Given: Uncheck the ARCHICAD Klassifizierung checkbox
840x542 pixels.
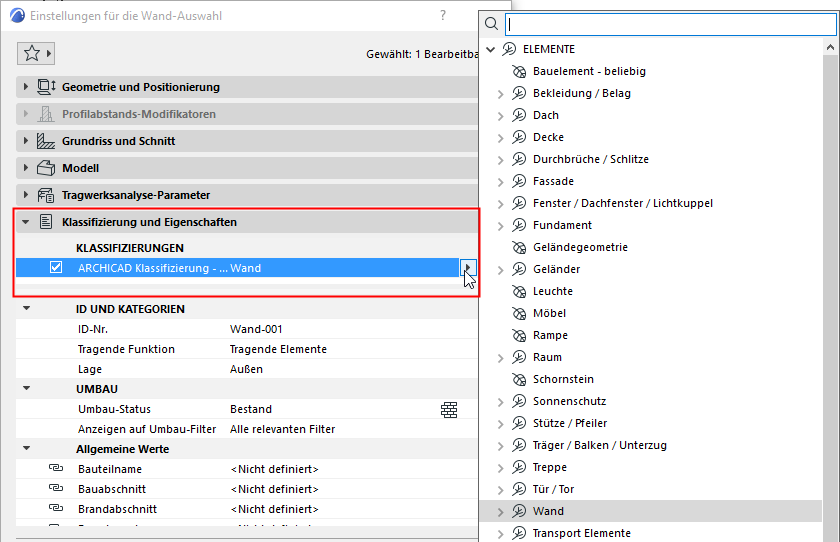Looking at the screenshot, I should (56, 267).
